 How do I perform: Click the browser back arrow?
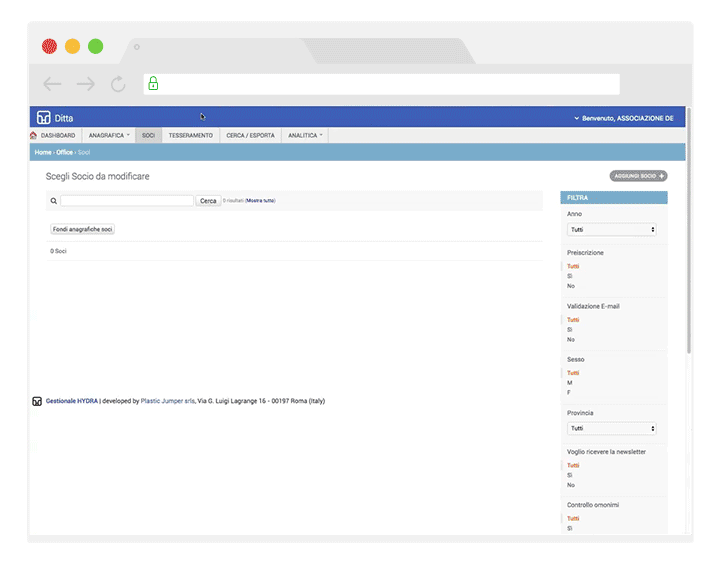(53, 85)
